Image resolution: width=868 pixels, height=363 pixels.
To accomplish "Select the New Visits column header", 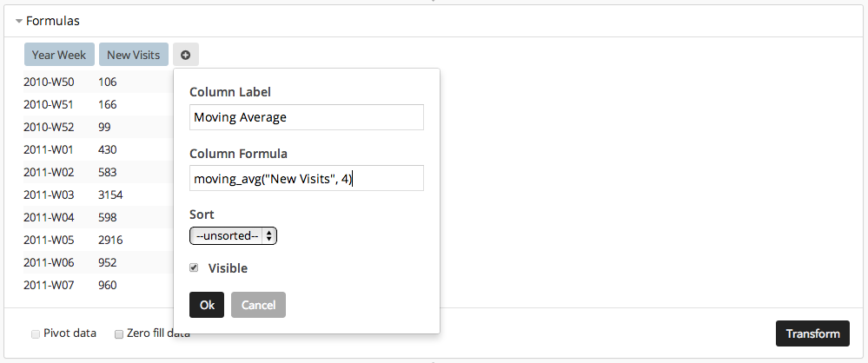I will click(134, 55).
